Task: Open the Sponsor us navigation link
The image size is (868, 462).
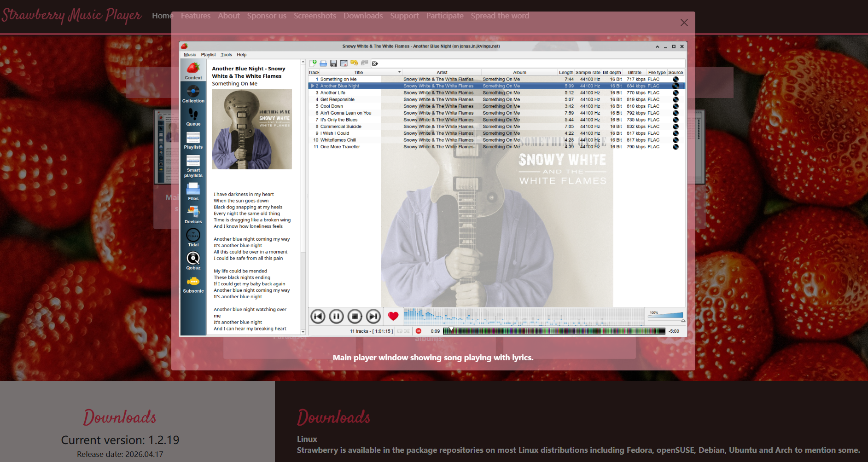Action: (x=267, y=16)
